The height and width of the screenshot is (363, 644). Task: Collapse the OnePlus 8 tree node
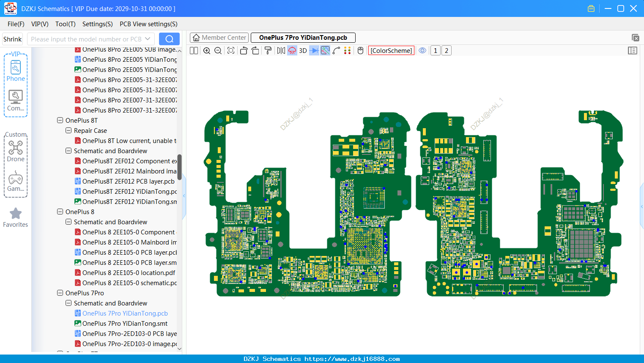coord(60,212)
